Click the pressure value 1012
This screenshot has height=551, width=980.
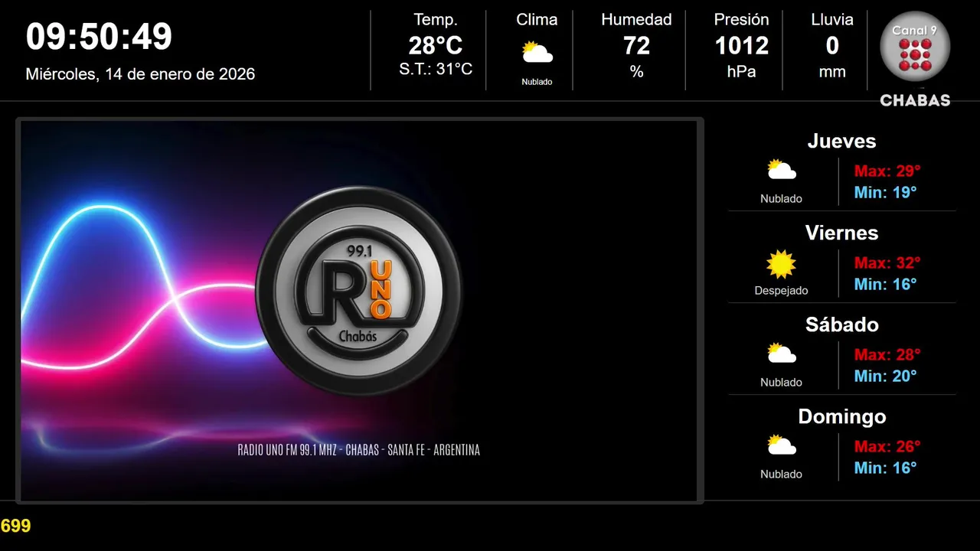(741, 46)
